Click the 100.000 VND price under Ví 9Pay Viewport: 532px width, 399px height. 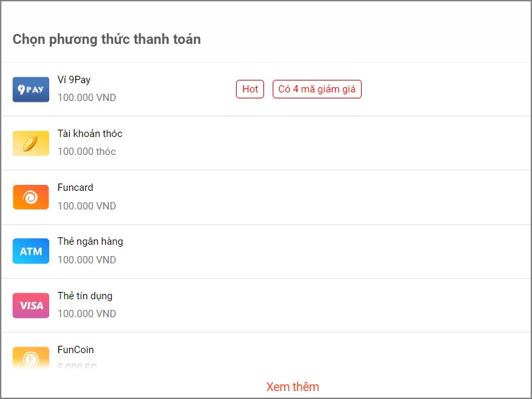click(x=86, y=98)
